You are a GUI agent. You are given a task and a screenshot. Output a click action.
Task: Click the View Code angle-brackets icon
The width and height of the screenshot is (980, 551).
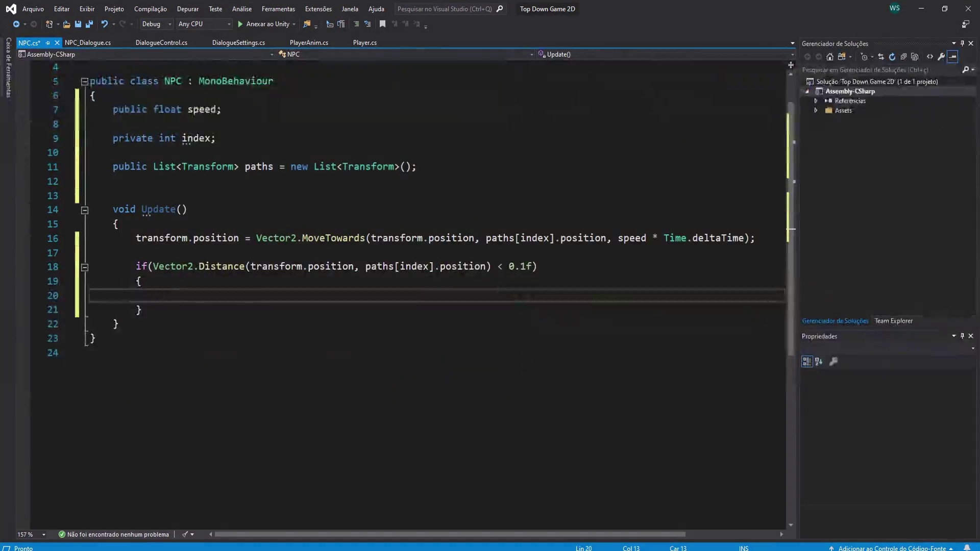point(930,57)
